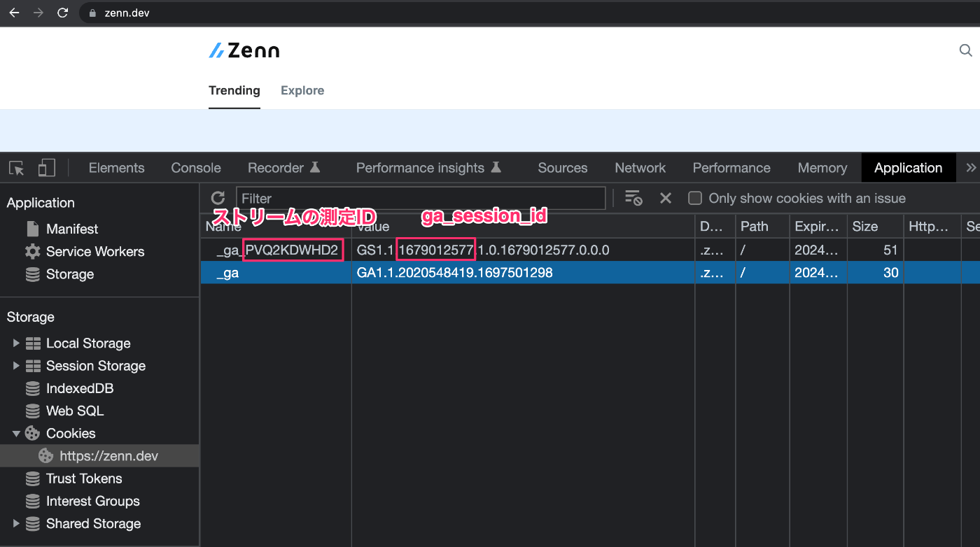980x547 pixels.
Task: Select the _ga cookie name cell
Action: (276, 273)
